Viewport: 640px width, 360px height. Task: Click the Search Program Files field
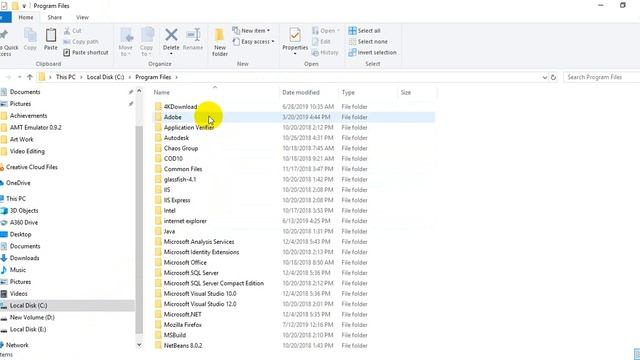(x=602, y=77)
